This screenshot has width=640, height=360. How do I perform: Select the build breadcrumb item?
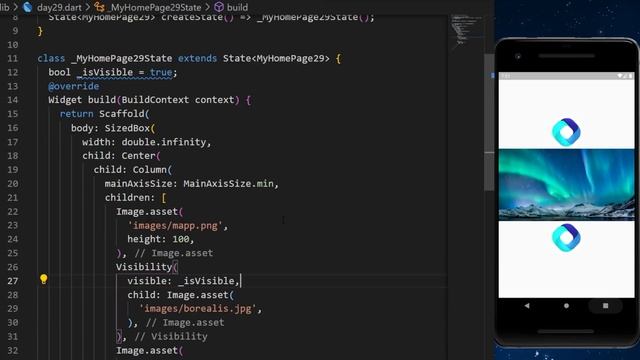[x=237, y=7]
